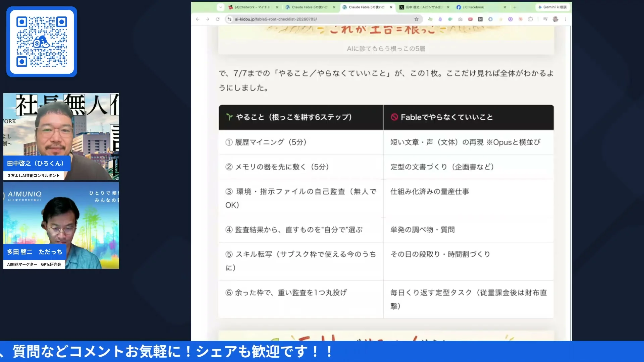Click the '③ 環境・指示ファイルの自己監査' cell
The width and height of the screenshot is (644, 362).
click(301, 198)
